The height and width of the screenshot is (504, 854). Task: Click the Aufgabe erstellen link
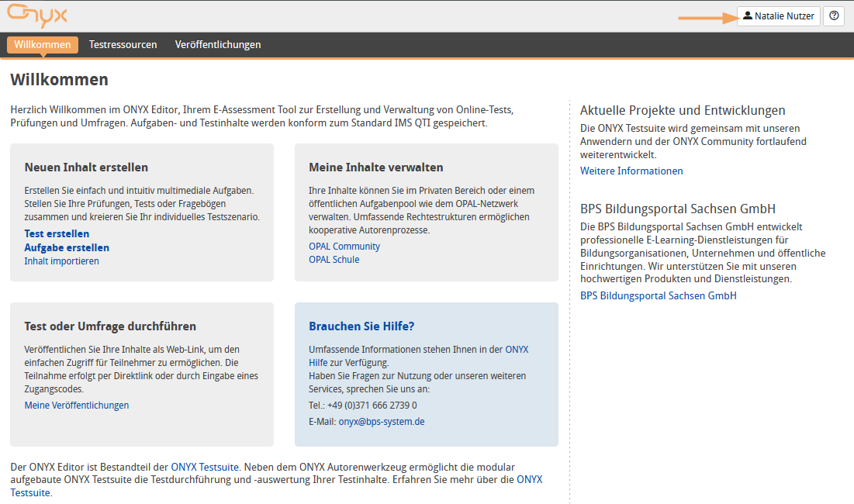click(67, 247)
